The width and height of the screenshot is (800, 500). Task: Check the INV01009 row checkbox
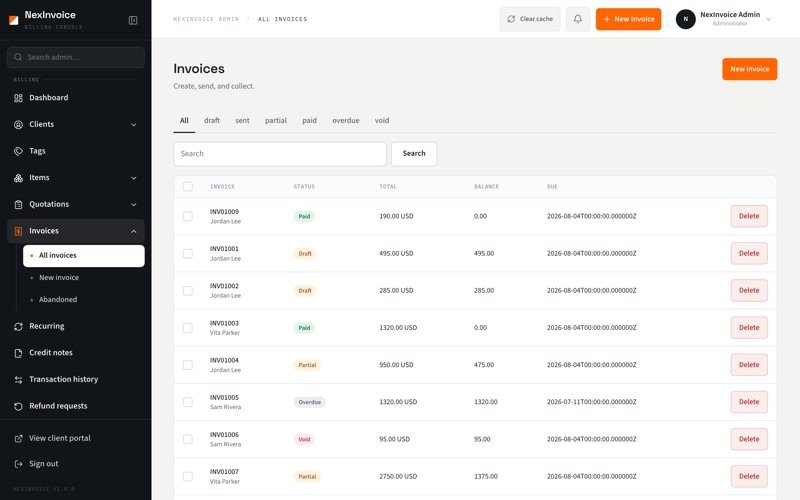point(188,216)
